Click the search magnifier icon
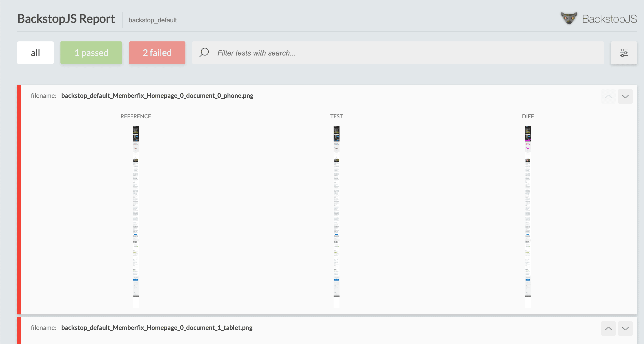This screenshot has height=344, width=644. (204, 53)
